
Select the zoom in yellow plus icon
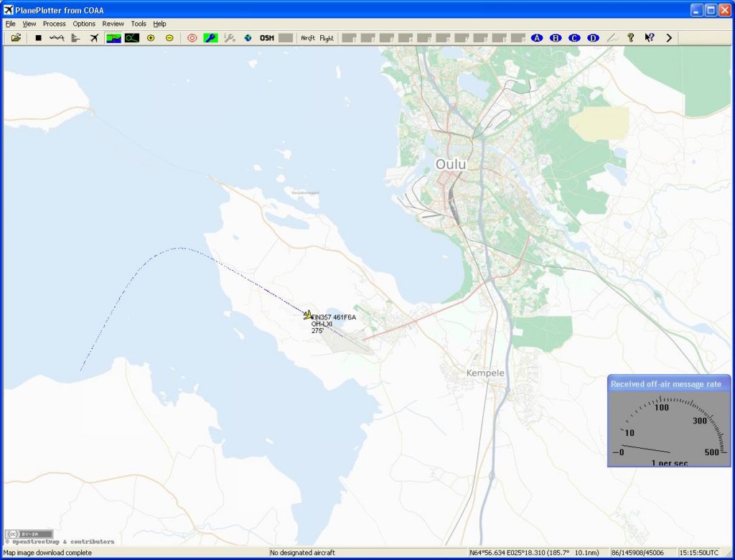[x=151, y=38]
